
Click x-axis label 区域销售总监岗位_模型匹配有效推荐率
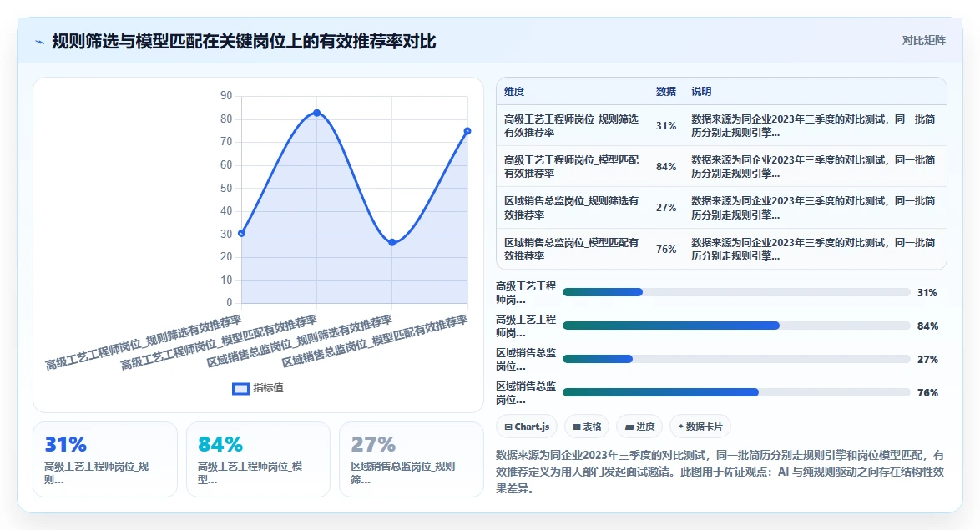point(374,341)
